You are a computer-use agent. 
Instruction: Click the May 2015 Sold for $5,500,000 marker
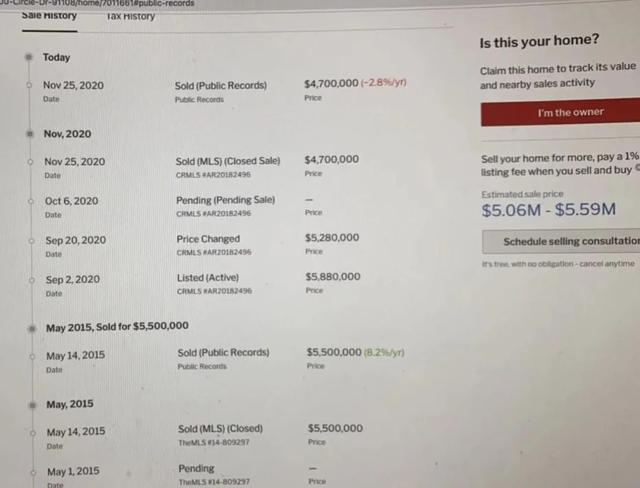(32, 328)
